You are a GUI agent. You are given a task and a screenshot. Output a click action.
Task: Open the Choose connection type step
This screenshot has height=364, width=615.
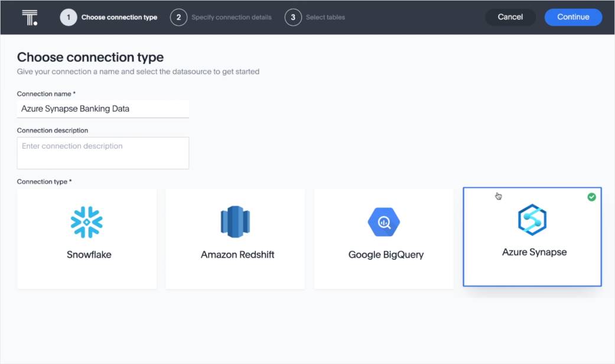119,17
